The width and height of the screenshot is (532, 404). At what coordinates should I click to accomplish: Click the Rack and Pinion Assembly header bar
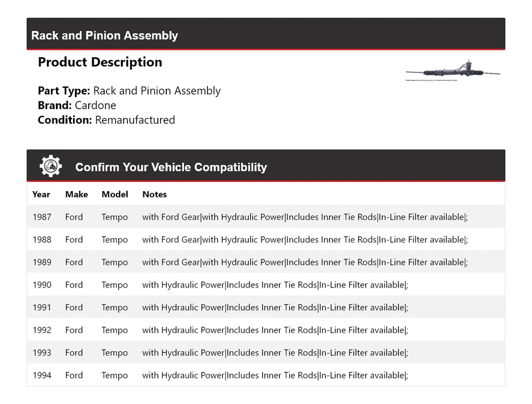pos(266,35)
